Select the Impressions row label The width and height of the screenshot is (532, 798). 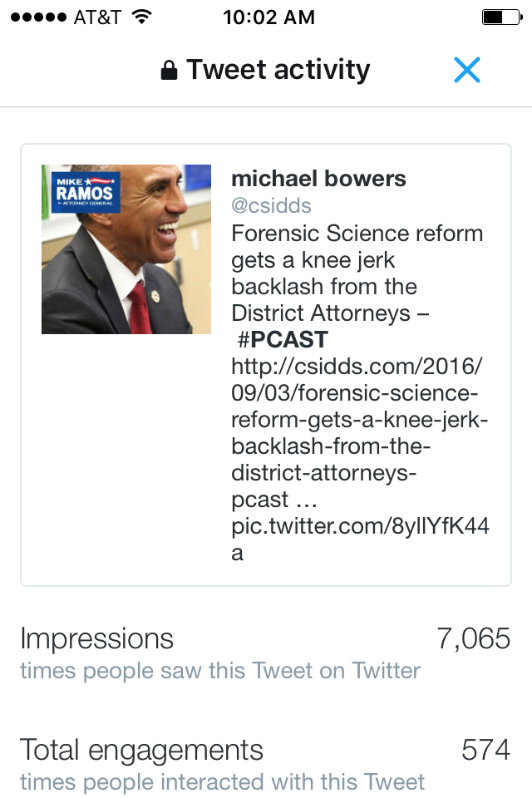tap(97, 638)
